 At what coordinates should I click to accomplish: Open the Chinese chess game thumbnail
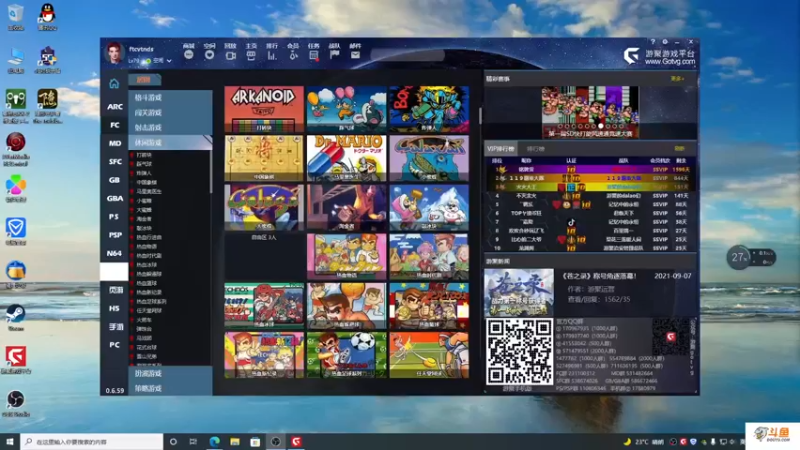tap(264, 158)
